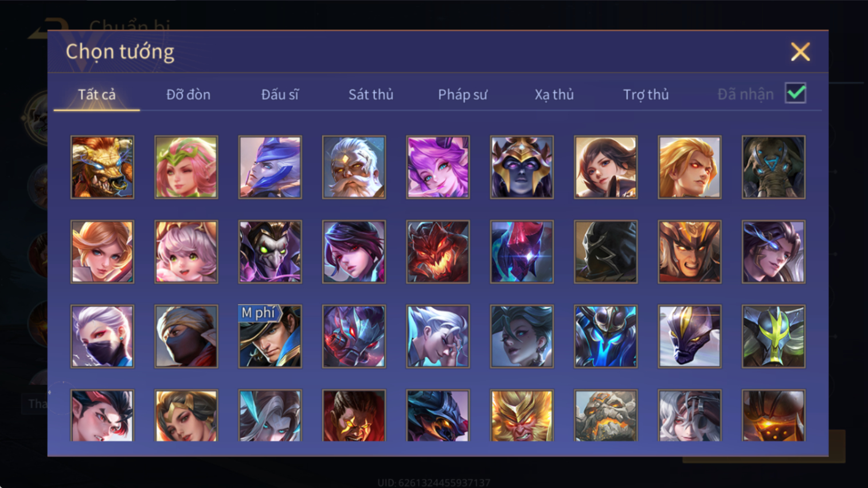The image size is (868, 488).
Task: Switch to the Đỡ đòn tab
Action: (x=188, y=95)
